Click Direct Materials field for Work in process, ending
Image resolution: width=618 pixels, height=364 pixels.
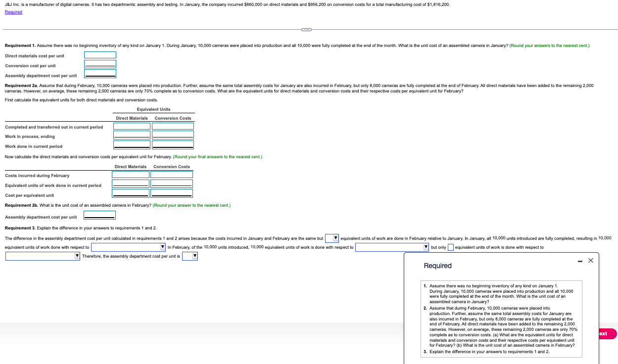click(132, 135)
